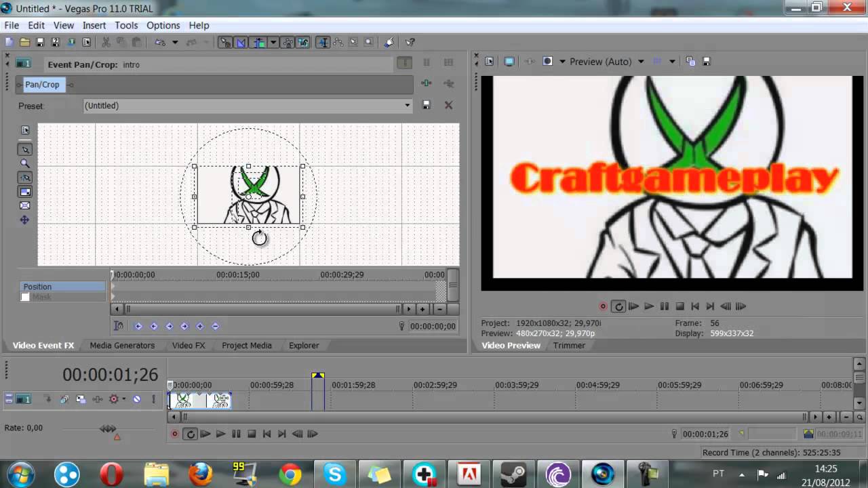Mute the video track
This screenshot has height=488, width=868.
(136, 399)
